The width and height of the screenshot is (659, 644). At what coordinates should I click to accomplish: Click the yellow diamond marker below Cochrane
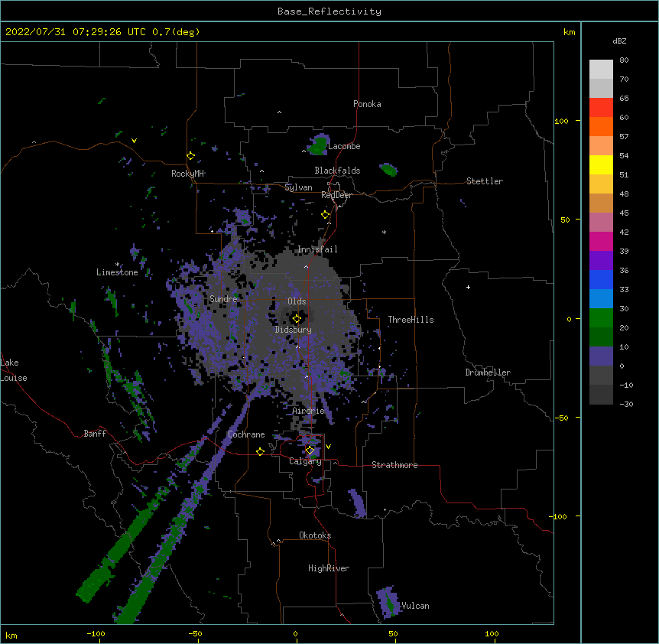260,451
